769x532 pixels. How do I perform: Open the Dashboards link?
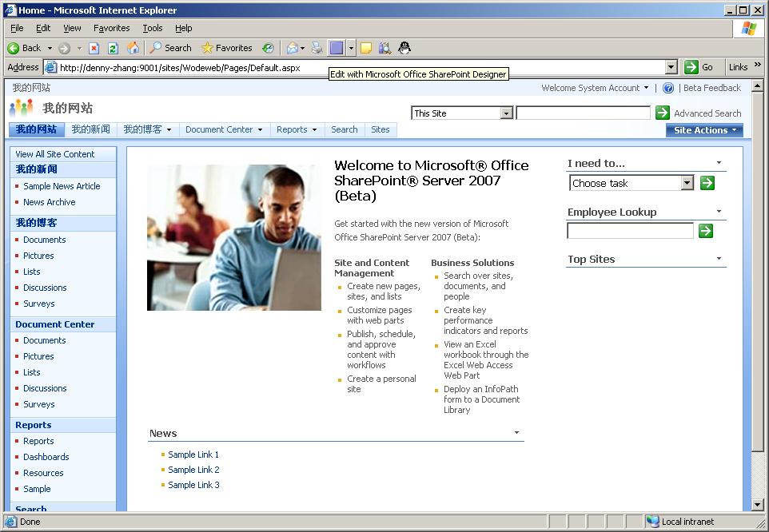[46, 457]
